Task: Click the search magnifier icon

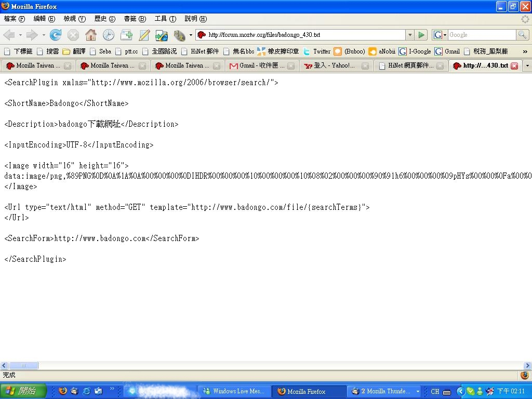Action: [522, 35]
